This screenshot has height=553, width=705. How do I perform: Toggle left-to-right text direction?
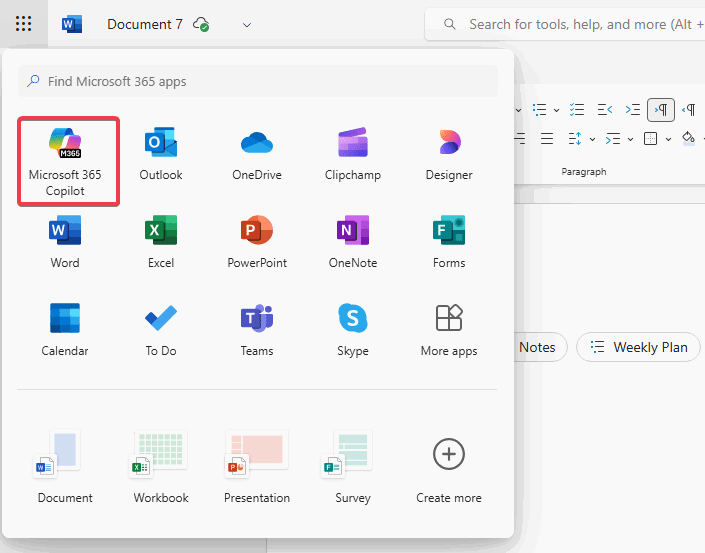[660, 110]
